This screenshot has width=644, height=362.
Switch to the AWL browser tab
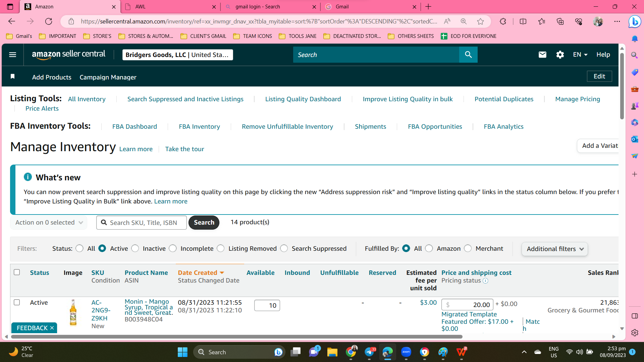170,7
